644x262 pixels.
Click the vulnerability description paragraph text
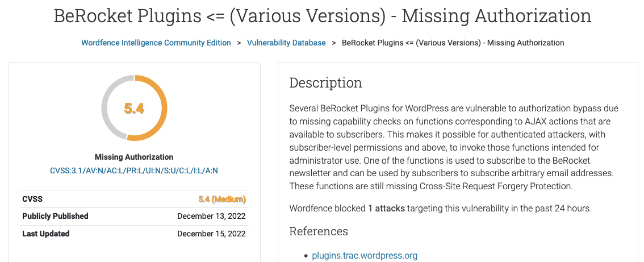point(453,147)
